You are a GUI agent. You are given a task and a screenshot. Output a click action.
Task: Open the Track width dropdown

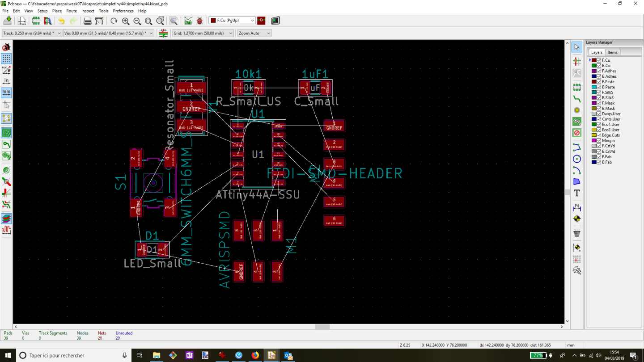32,33
